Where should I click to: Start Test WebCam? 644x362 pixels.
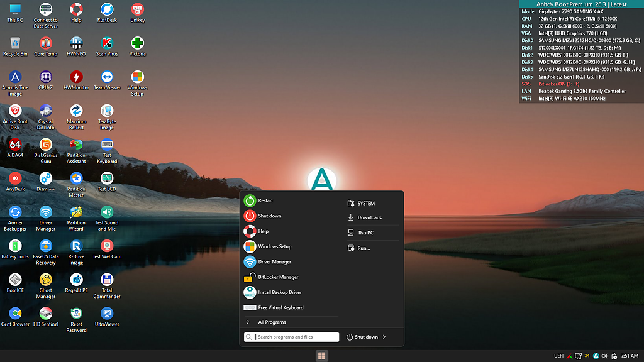(x=107, y=249)
